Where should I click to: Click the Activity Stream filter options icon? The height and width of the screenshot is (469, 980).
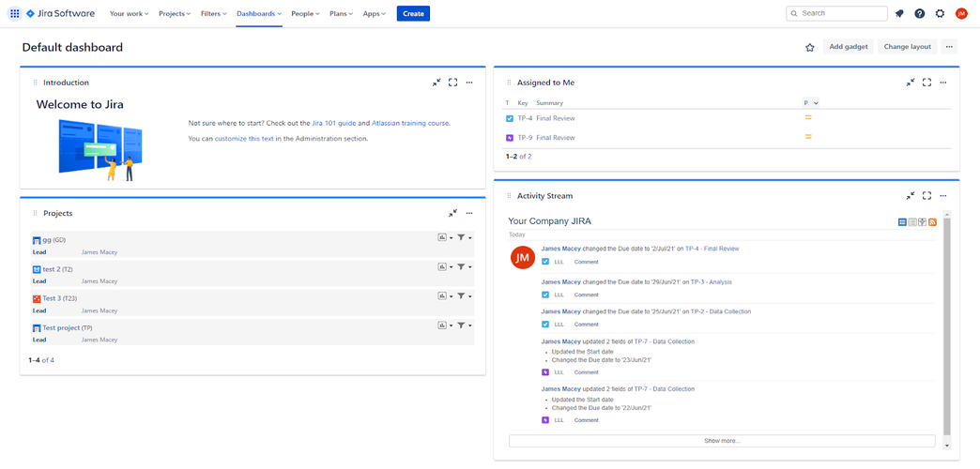pyautogui.click(x=923, y=221)
